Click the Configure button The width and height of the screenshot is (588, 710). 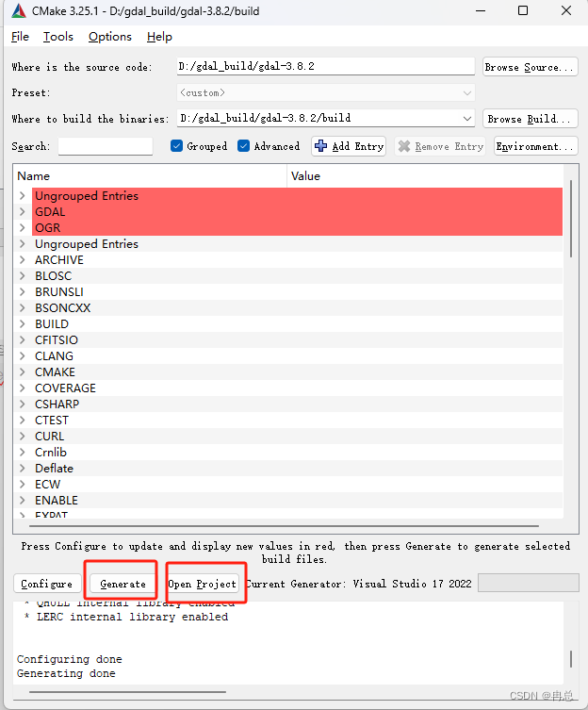[47, 584]
